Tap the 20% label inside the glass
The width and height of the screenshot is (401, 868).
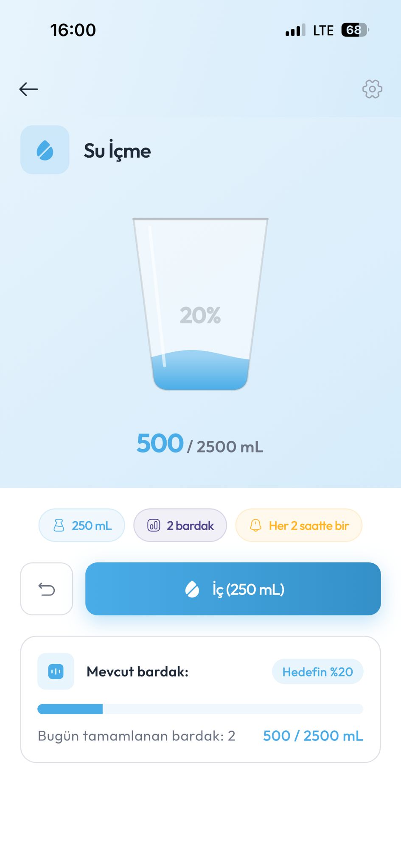[200, 315]
